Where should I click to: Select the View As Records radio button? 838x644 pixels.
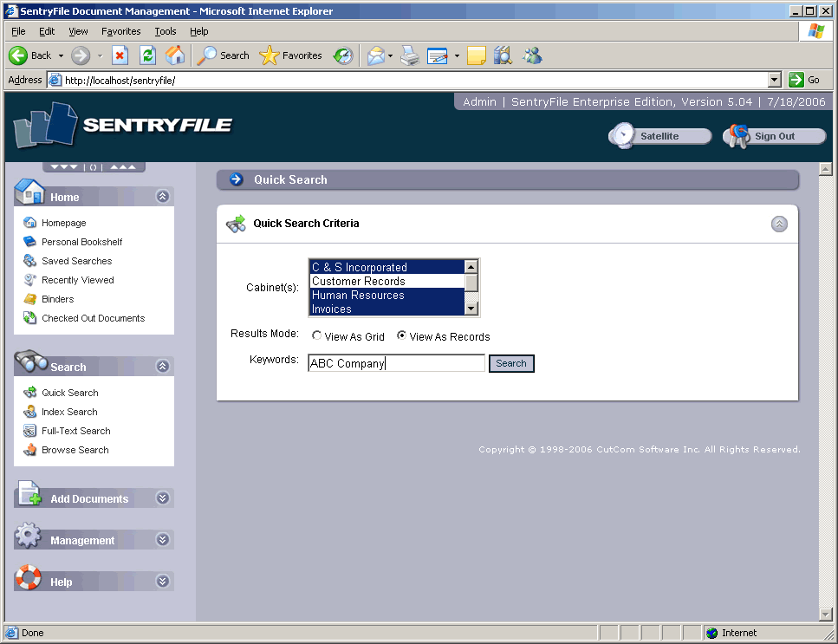[402, 336]
